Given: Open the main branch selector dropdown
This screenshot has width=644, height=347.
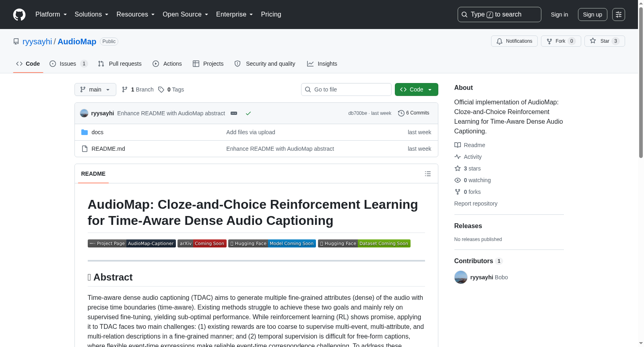Looking at the screenshot, I should (x=95, y=89).
